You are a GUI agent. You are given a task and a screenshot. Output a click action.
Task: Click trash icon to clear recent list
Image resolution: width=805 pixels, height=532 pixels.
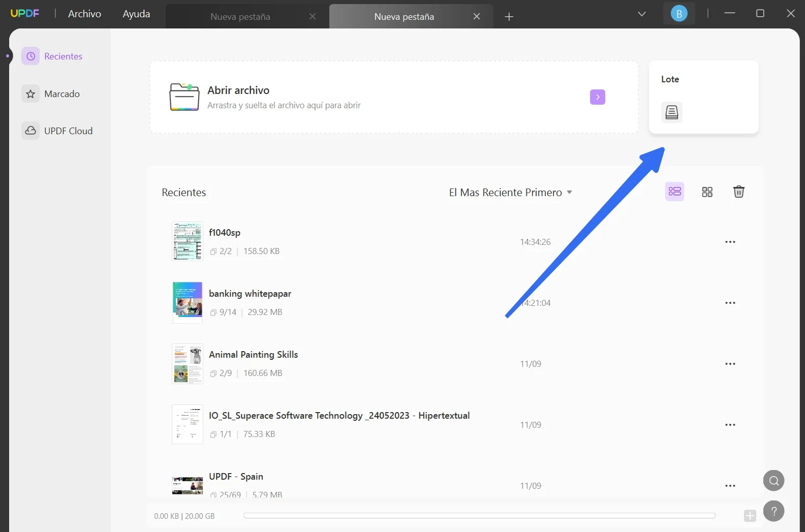[x=738, y=192]
